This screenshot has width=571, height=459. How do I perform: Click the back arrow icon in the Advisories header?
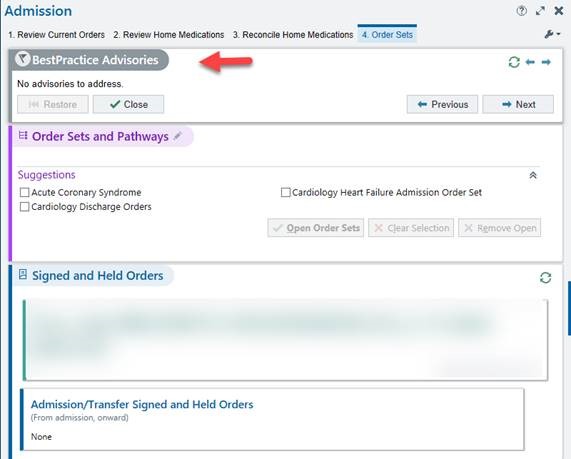point(530,62)
